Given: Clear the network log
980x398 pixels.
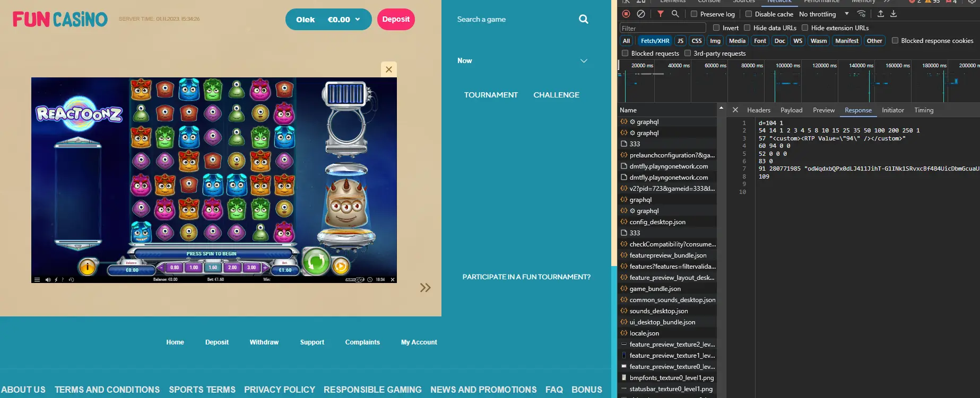Looking at the screenshot, I should pos(641,14).
